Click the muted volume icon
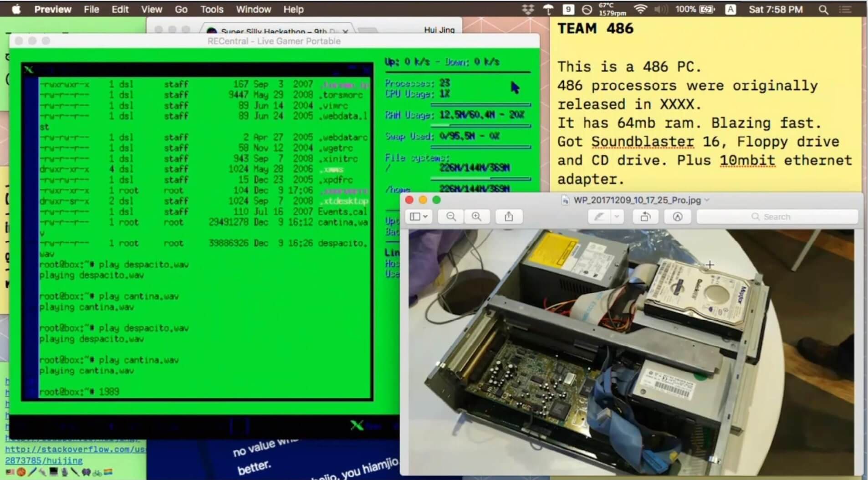This screenshot has height=480, width=868. point(660,9)
